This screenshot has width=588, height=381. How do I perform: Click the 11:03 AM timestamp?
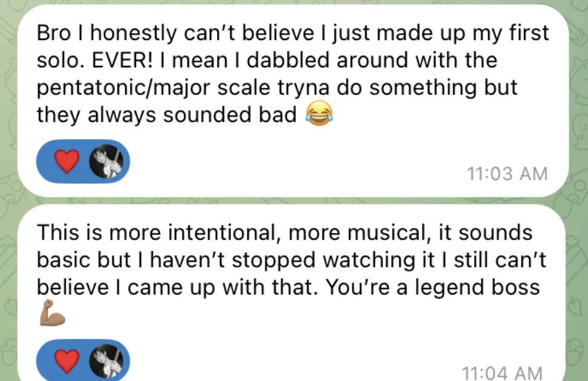pyautogui.click(x=507, y=174)
